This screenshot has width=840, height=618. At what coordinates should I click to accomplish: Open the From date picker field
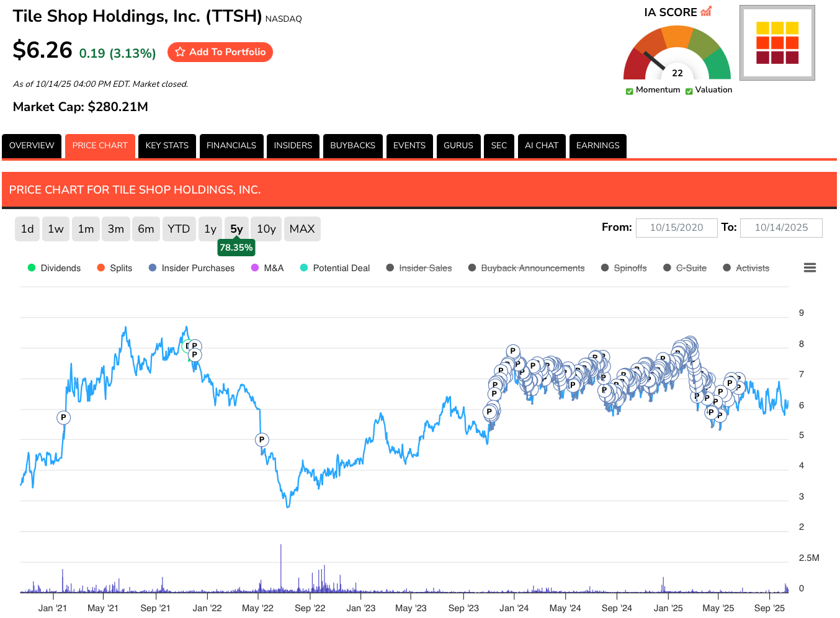[x=676, y=228]
